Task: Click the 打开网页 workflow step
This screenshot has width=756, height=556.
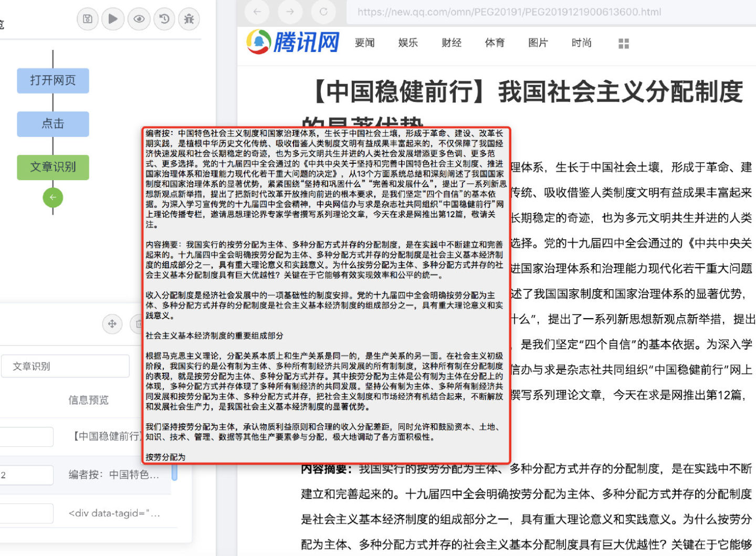Action: point(52,81)
